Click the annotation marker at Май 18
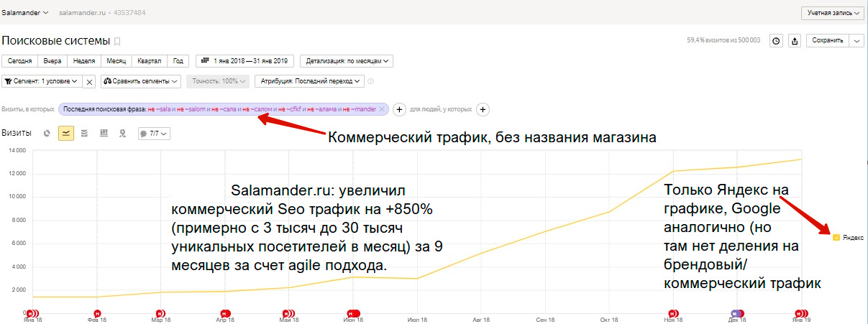This screenshot has height=324, width=868. (x=288, y=313)
